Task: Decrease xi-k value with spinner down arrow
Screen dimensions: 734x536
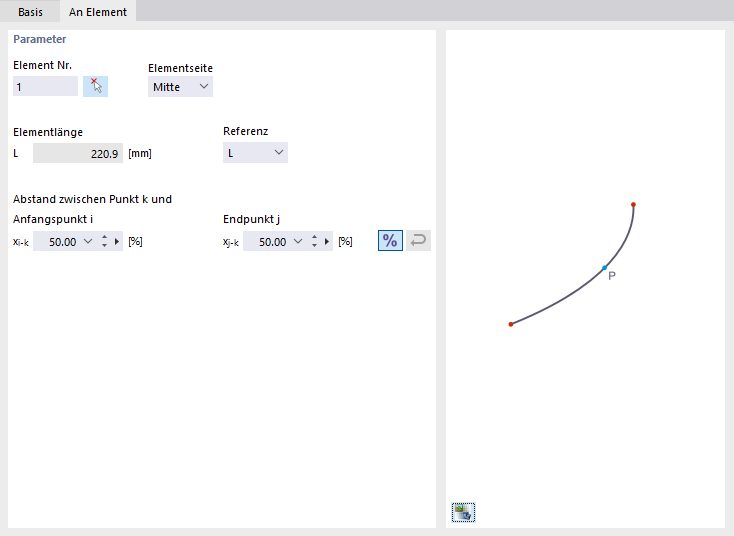Action: click(x=104, y=245)
